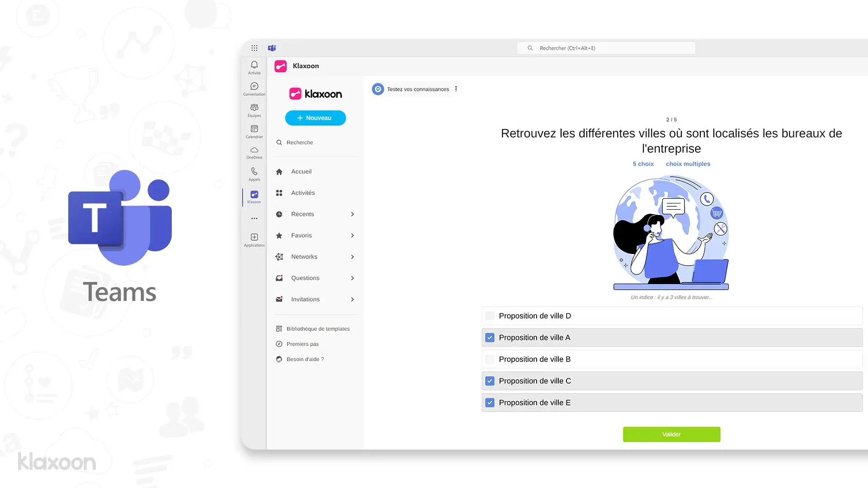Uncheck Proposition de ville A
Screen dimensions: 868x488
coord(490,337)
